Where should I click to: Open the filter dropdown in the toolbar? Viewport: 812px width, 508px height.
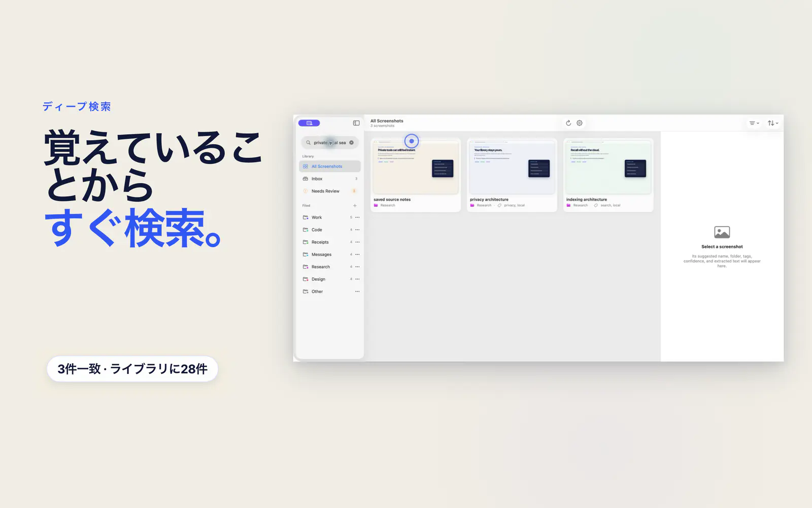(x=754, y=123)
